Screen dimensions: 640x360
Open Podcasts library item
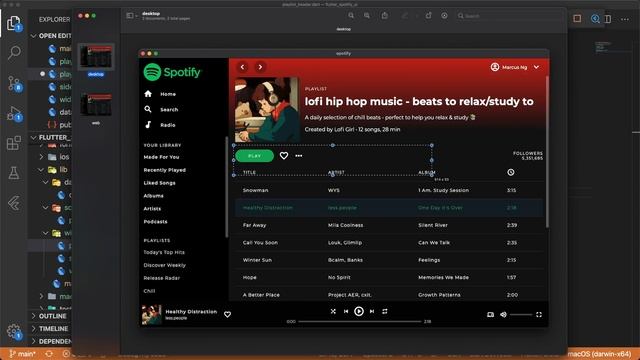(x=156, y=222)
